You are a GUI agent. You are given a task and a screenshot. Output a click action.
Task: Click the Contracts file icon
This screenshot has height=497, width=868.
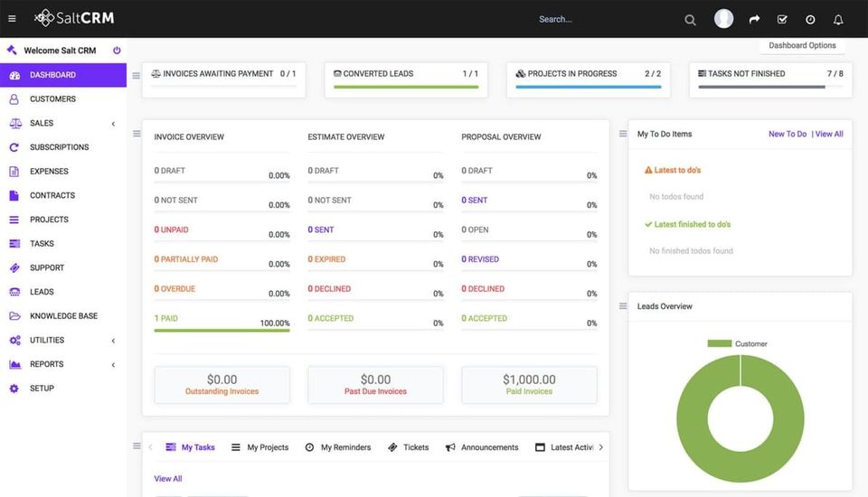(x=14, y=195)
